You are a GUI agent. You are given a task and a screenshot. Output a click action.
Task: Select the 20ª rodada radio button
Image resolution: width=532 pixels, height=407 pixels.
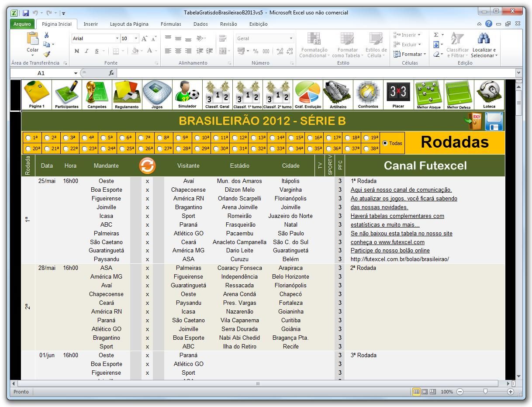(28, 148)
